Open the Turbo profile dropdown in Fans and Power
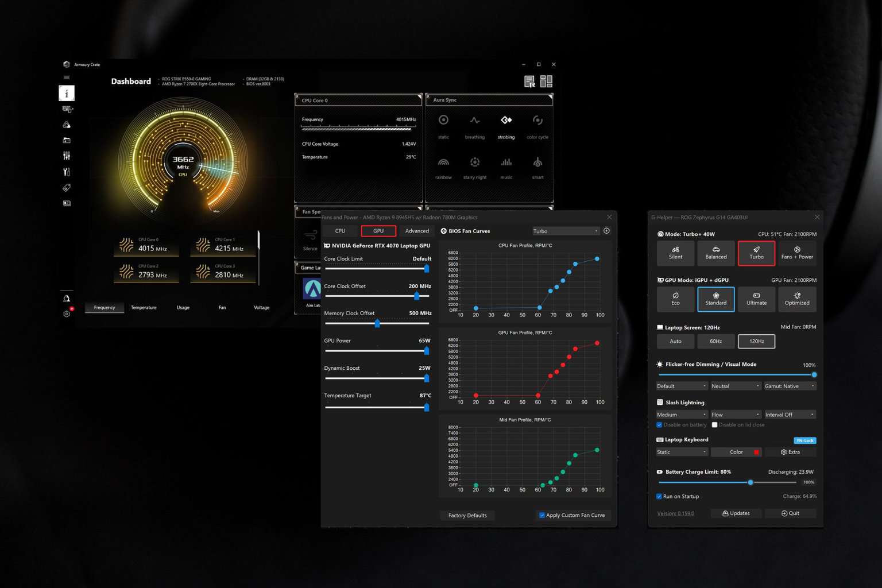 tap(565, 231)
